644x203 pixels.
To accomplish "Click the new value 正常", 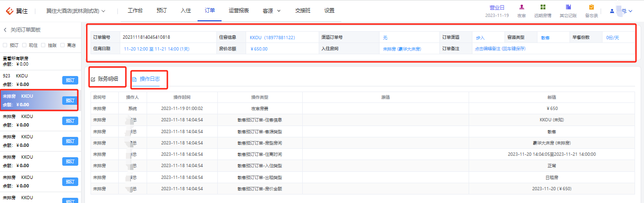I will click(552, 166).
